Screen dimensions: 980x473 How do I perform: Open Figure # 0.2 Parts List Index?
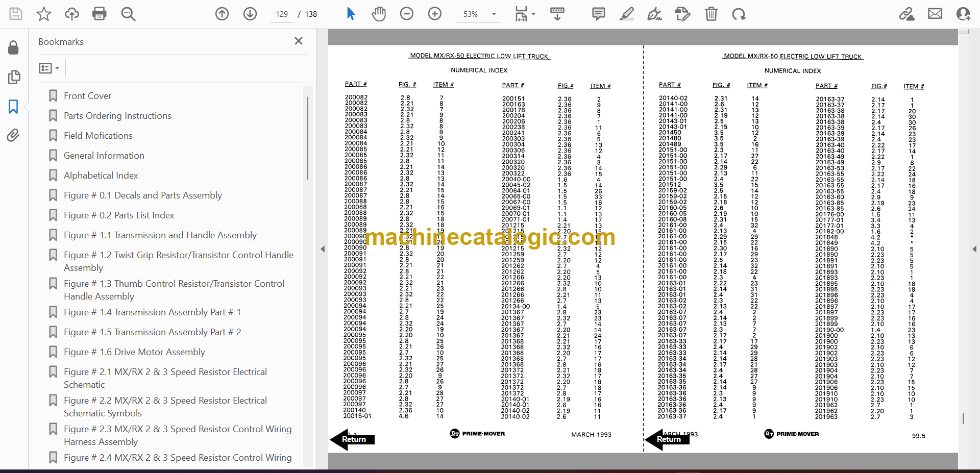(119, 215)
